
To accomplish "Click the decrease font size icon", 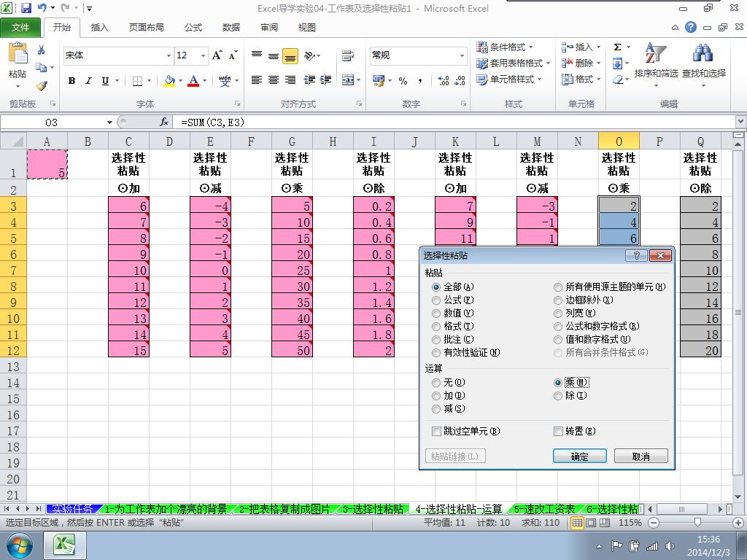I will 233,55.
